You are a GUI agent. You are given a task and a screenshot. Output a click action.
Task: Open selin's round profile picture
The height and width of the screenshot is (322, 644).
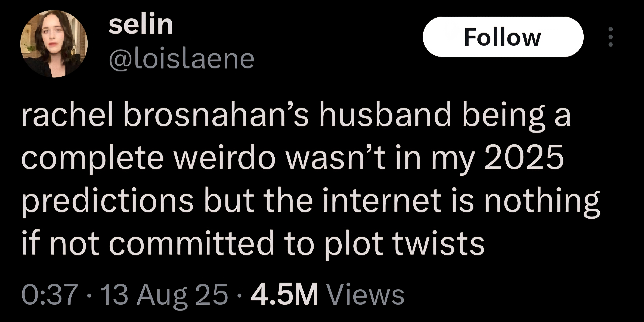[54, 44]
